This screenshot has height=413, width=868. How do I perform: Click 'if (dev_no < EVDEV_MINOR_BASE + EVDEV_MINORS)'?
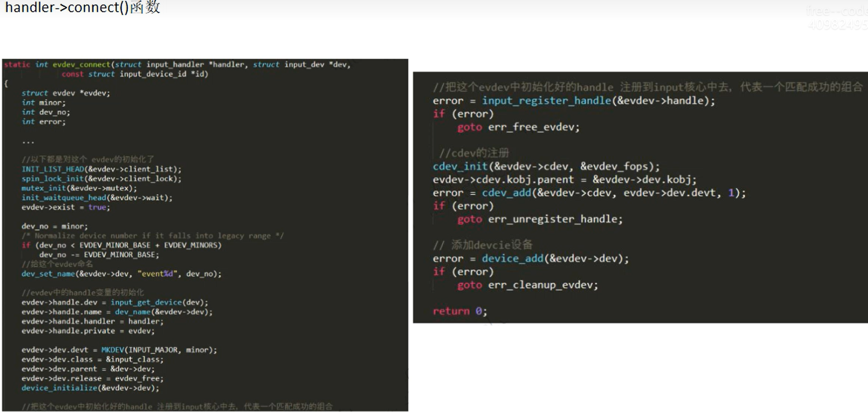click(x=122, y=245)
